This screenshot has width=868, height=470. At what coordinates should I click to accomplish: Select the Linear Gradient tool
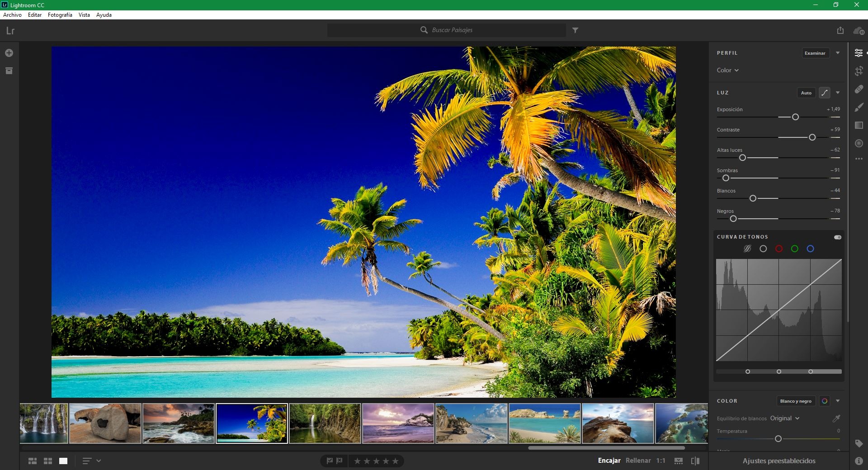[859, 125]
